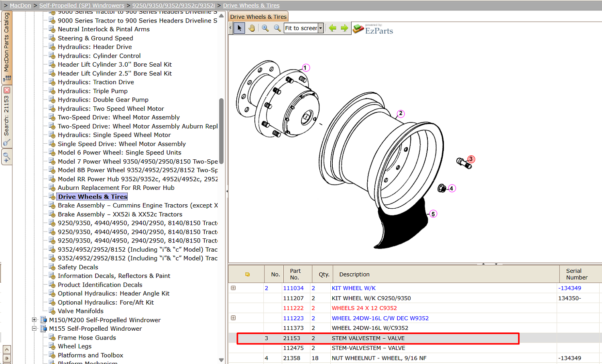Click callout number 5 on the tire
602x364 pixels.
(x=433, y=214)
